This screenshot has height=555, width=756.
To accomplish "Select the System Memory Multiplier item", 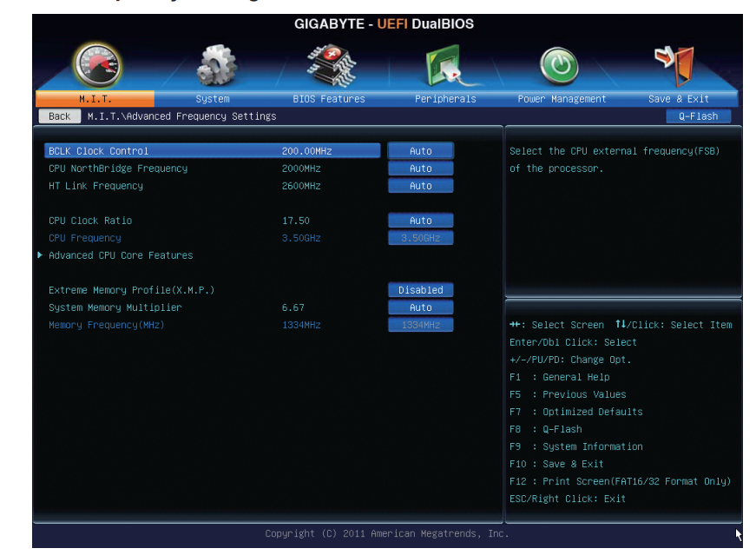I will pyautogui.click(x=115, y=307).
